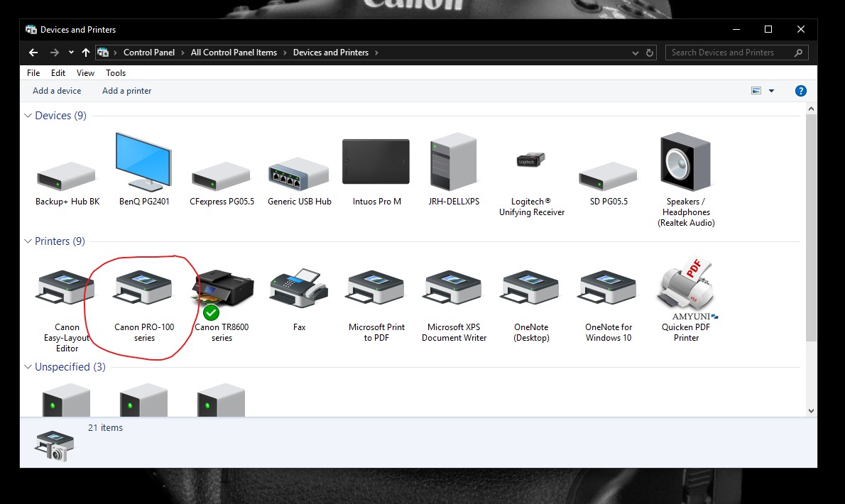Select the Intuos Pro M device
845x504 pixels.
376,162
